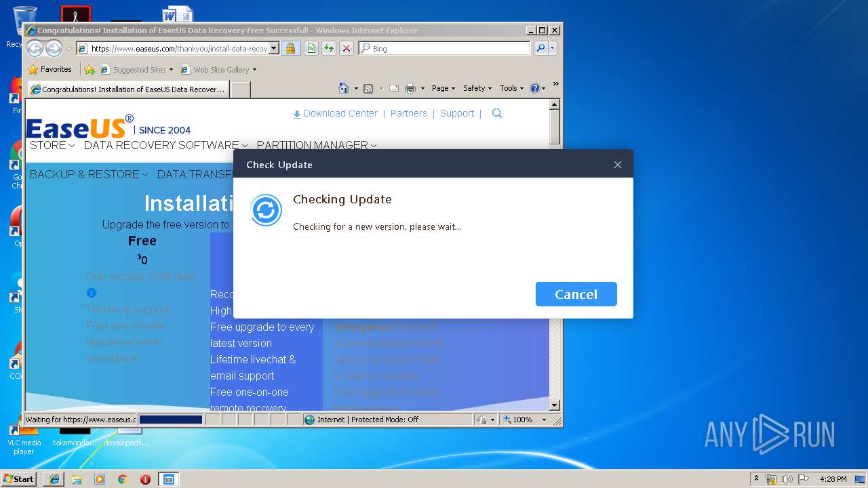Click Internet Explorer taskbar icon
Image resolution: width=868 pixels, height=488 pixels.
[54, 479]
